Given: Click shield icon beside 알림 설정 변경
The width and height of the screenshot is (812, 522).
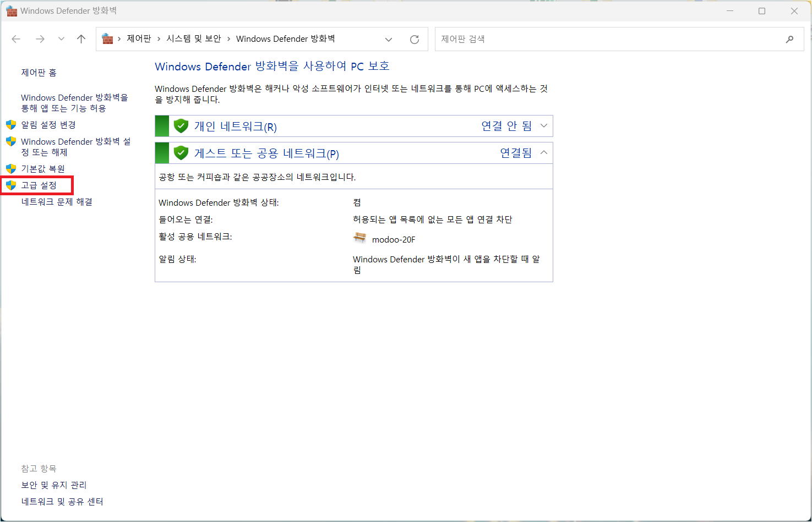Looking at the screenshot, I should click(x=11, y=125).
